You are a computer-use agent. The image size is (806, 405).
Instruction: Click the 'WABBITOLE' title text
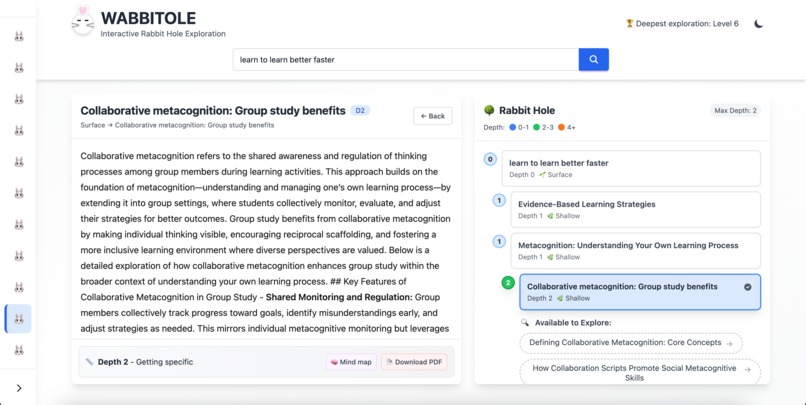tap(148, 19)
